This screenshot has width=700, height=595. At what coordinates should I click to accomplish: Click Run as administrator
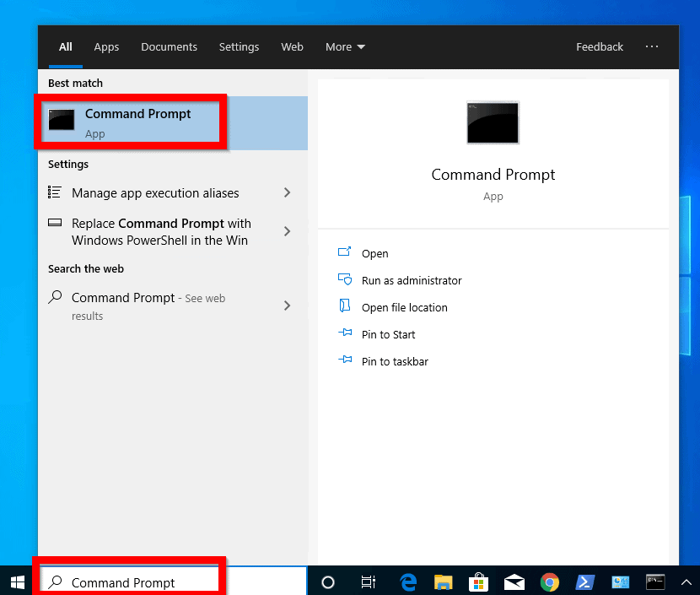click(412, 280)
